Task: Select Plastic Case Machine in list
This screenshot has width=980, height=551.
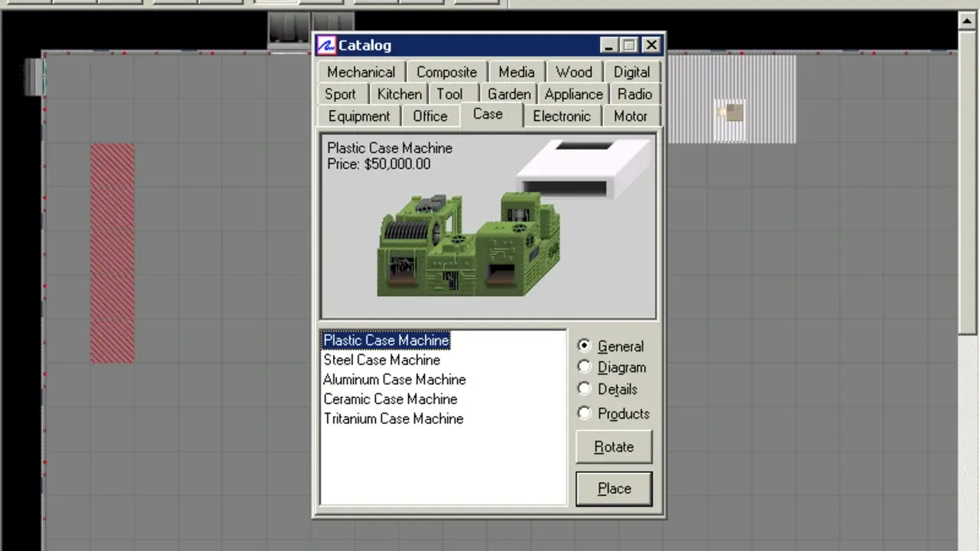Action: (x=387, y=340)
